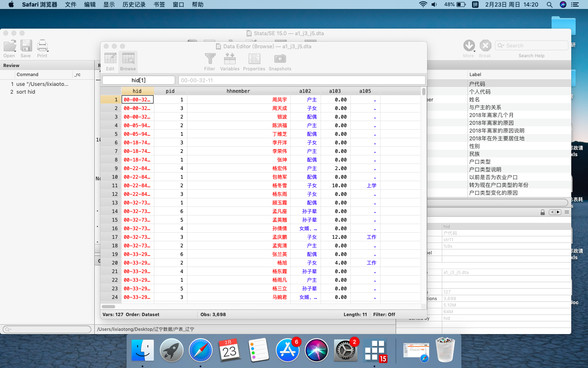Open the Search Help magnifier dropdown
Viewport: 588px width, 368px height.
click(501, 46)
